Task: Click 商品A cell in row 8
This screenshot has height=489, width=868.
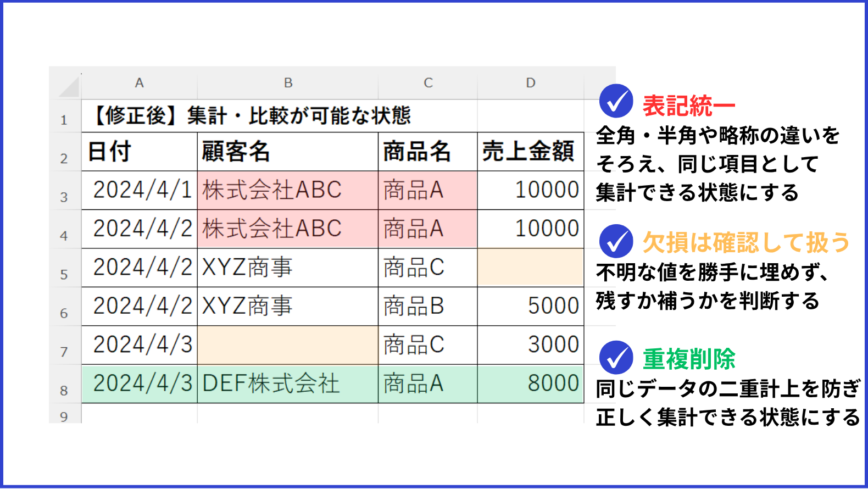Action: pos(428,384)
